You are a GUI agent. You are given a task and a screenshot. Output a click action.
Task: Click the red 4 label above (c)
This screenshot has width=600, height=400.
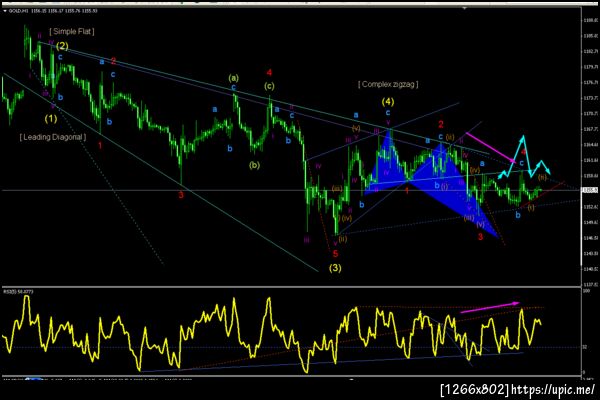coord(269,72)
